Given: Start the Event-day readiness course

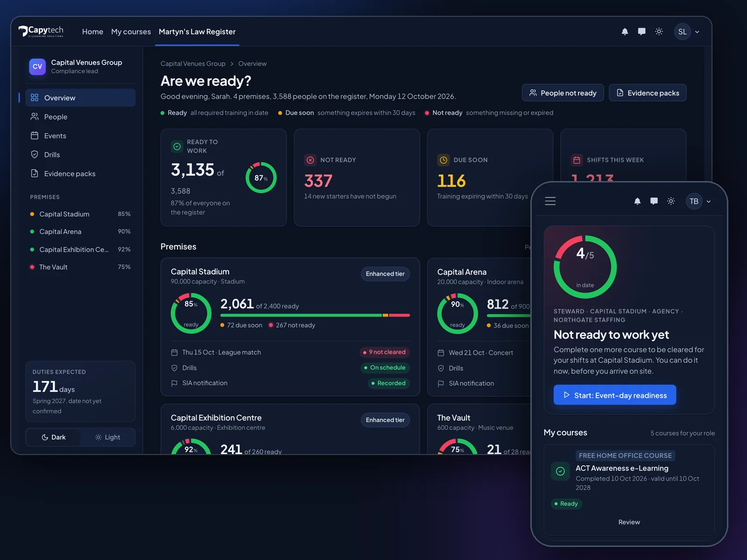Looking at the screenshot, I should click(615, 395).
